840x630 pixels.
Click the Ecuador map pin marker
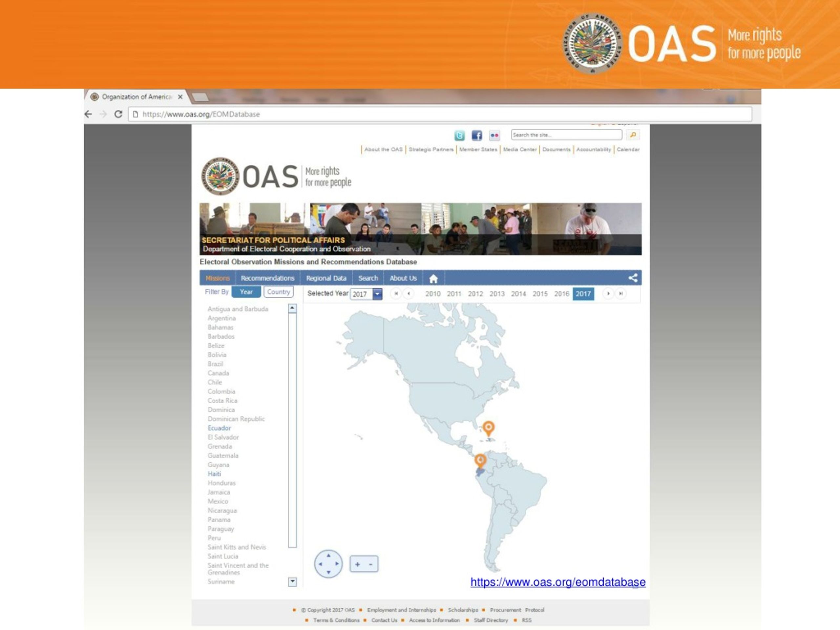tap(480, 461)
